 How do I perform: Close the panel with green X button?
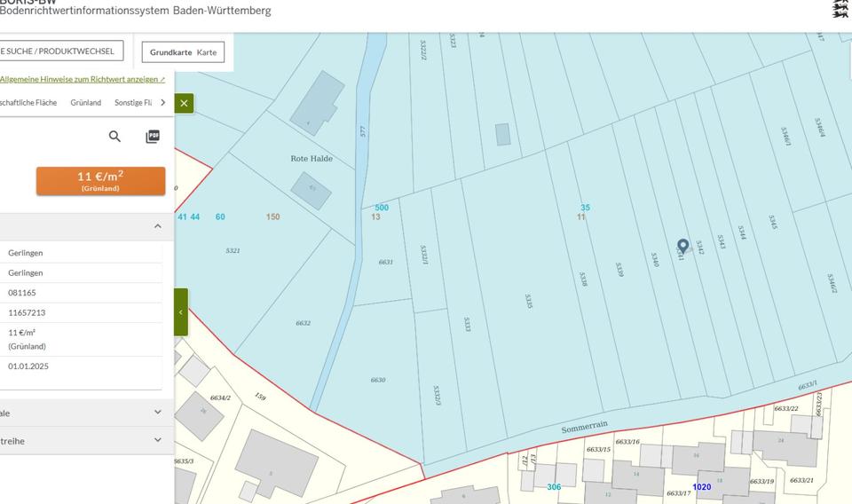(x=184, y=103)
